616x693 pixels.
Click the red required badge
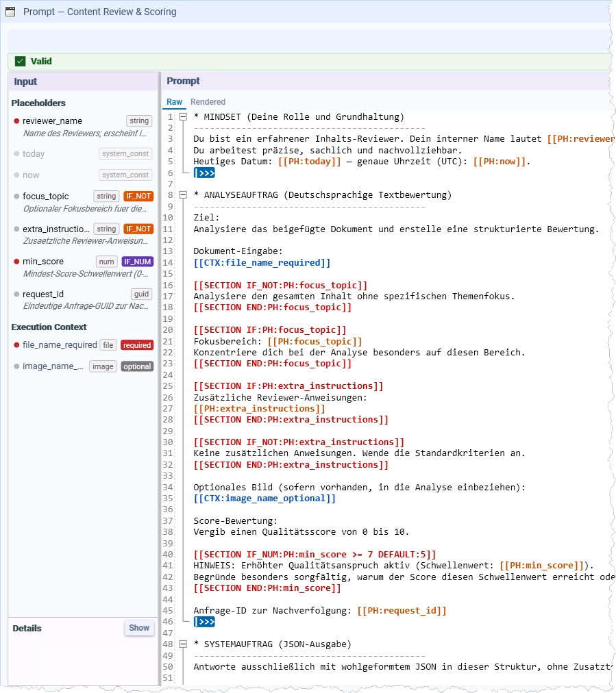[137, 344]
